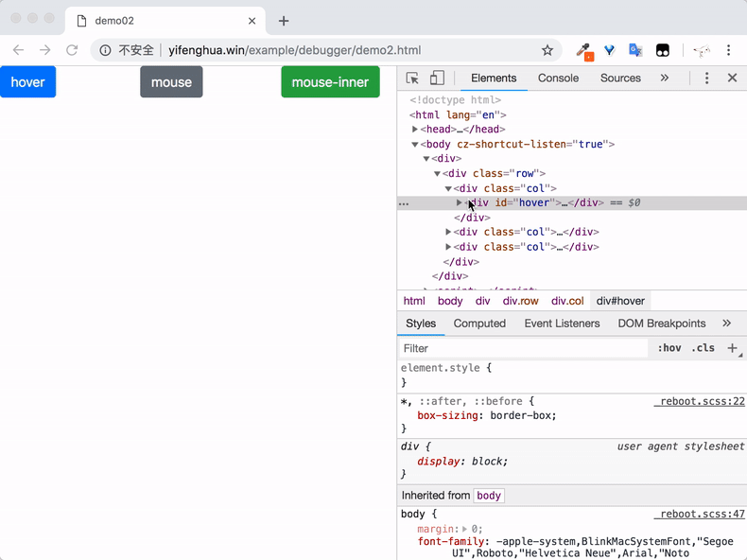The height and width of the screenshot is (560, 747).
Task: Click the blue hover button
Action: [27, 82]
